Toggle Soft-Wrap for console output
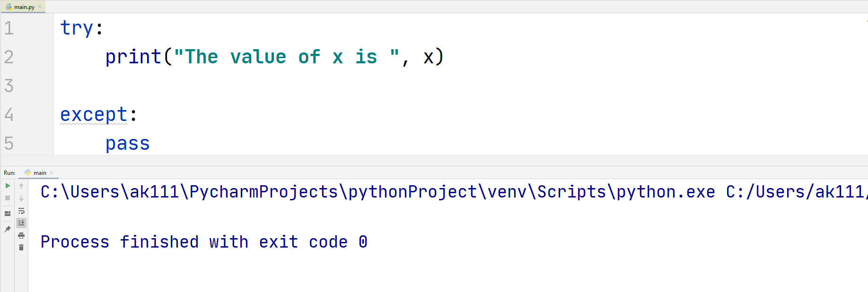The width and height of the screenshot is (868, 292). 21,211
